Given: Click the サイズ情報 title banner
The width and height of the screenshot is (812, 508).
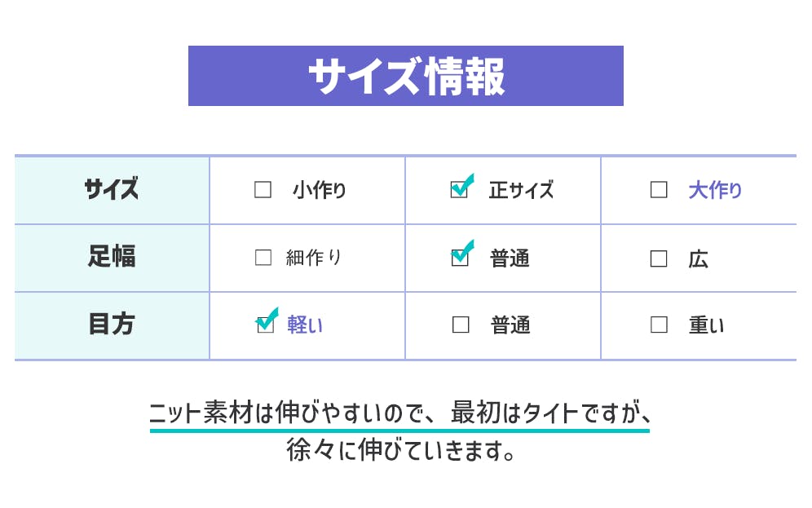Looking at the screenshot, I should [x=405, y=76].
